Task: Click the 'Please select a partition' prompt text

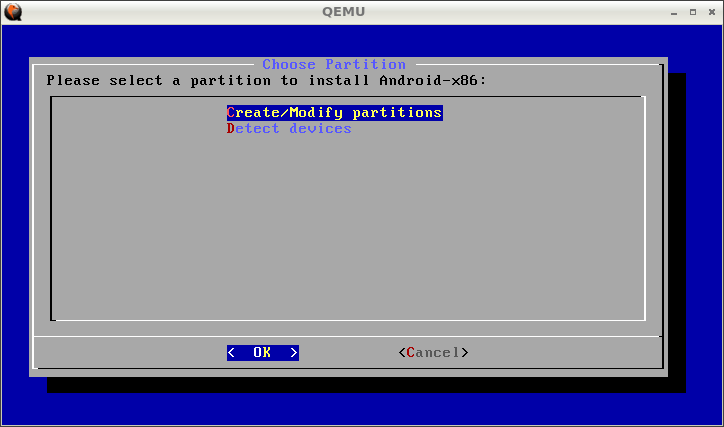Action: click(266, 80)
